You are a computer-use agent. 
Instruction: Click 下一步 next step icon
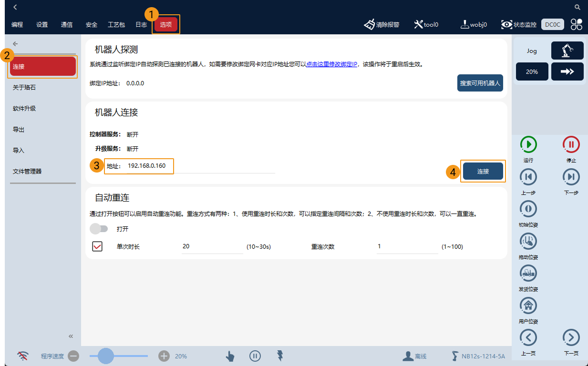[x=571, y=177]
